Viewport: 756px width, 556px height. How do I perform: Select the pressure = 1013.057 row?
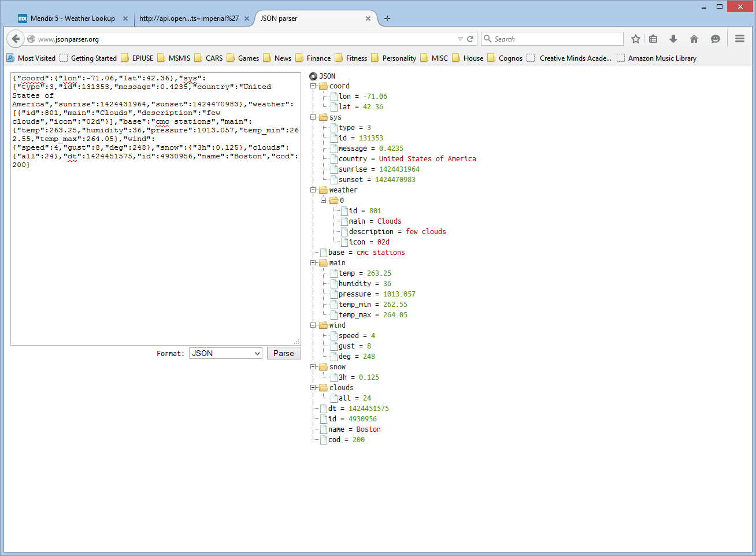click(373, 294)
